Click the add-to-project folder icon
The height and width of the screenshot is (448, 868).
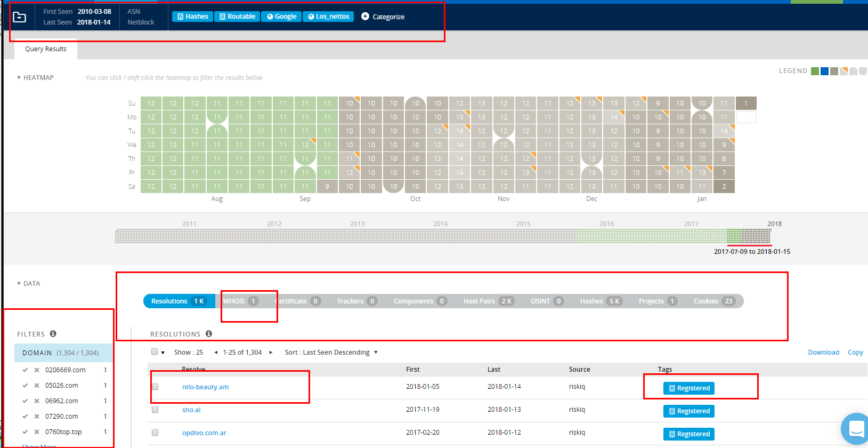(19, 17)
